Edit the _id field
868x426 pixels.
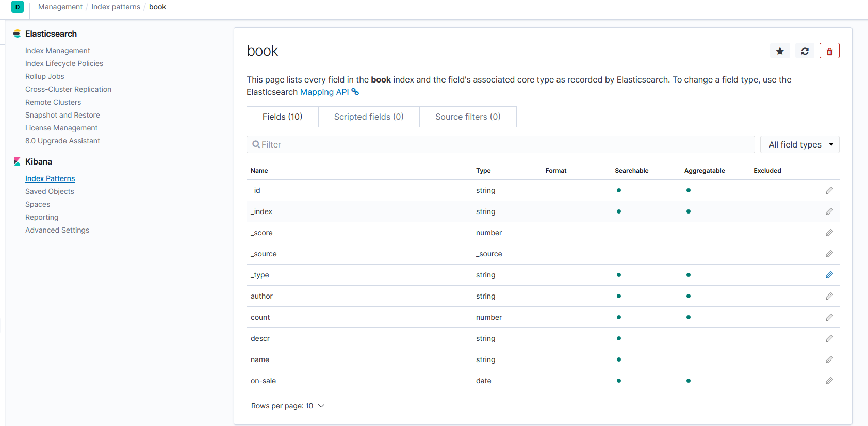click(x=829, y=190)
